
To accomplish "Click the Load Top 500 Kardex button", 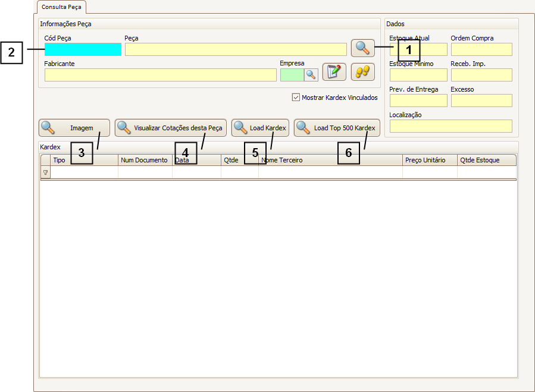I will point(337,128).
